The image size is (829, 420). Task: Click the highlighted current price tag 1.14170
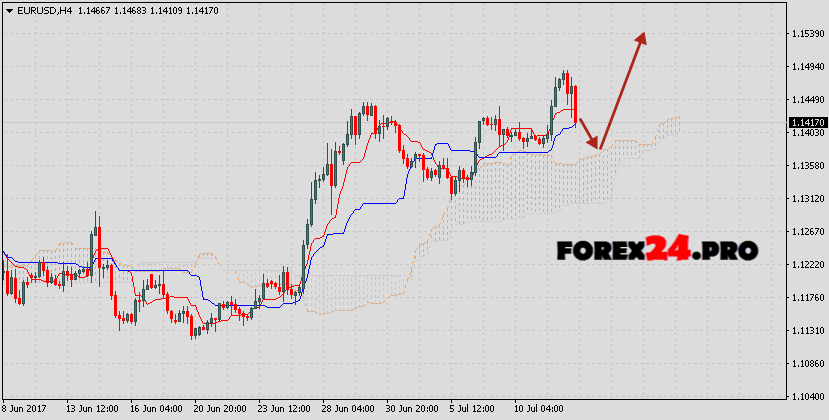[800, 123]
